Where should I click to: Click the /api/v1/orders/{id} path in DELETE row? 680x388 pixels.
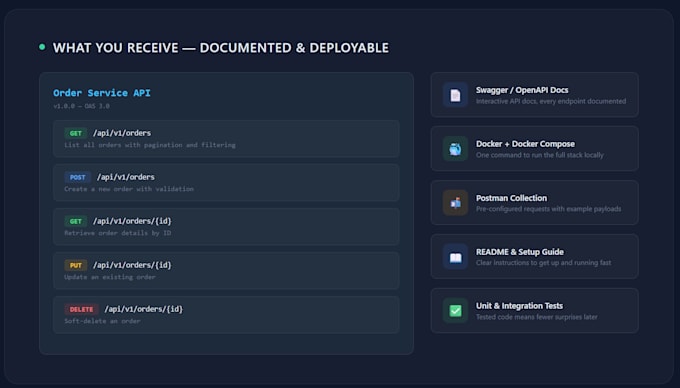(144, 309)
